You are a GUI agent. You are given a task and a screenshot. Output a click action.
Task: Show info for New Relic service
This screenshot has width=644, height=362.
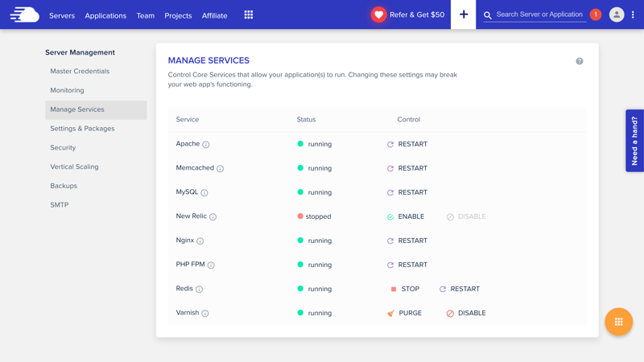213,217
